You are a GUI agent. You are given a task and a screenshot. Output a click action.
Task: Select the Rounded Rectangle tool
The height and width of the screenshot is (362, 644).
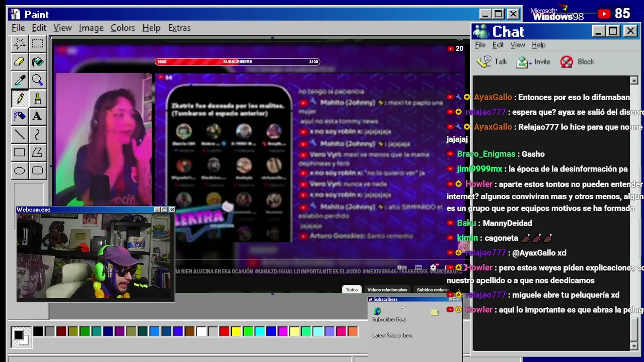pos(37,170)
